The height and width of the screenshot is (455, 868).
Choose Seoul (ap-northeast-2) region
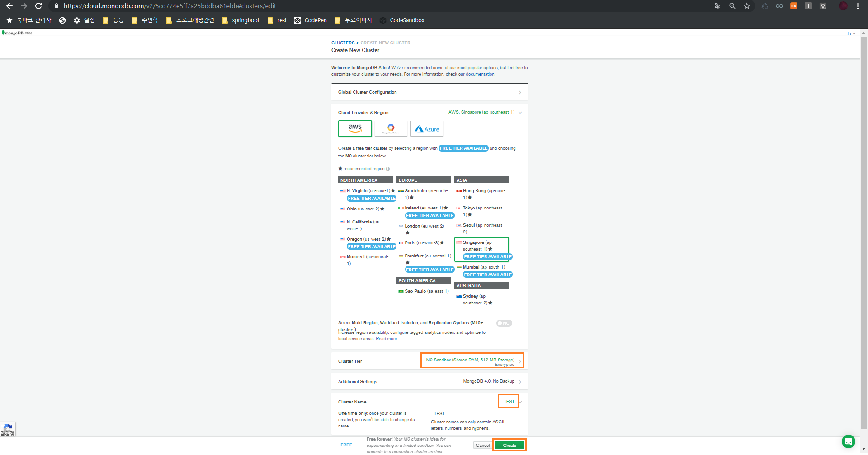point(480,228)
